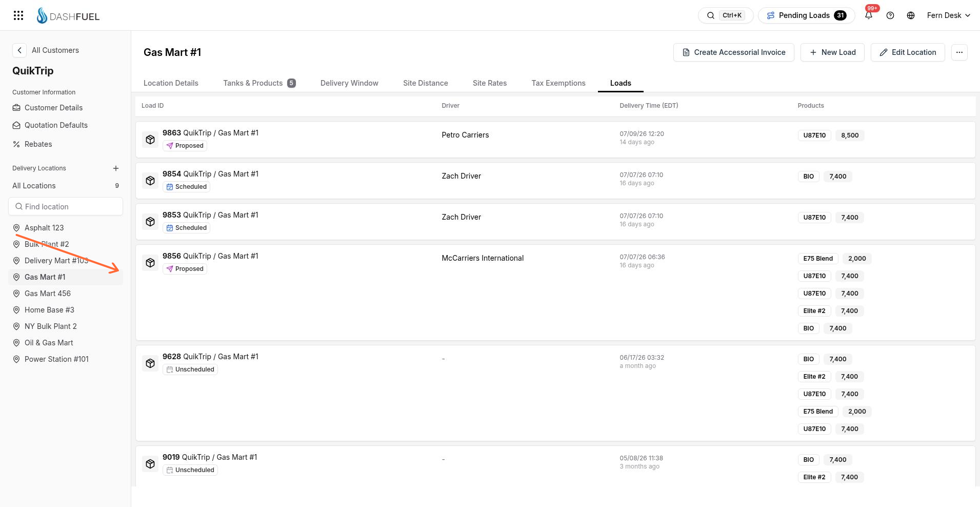Open the apps grid menu
The width and height of the screenshot is (980, 507).
click(18, 15)
